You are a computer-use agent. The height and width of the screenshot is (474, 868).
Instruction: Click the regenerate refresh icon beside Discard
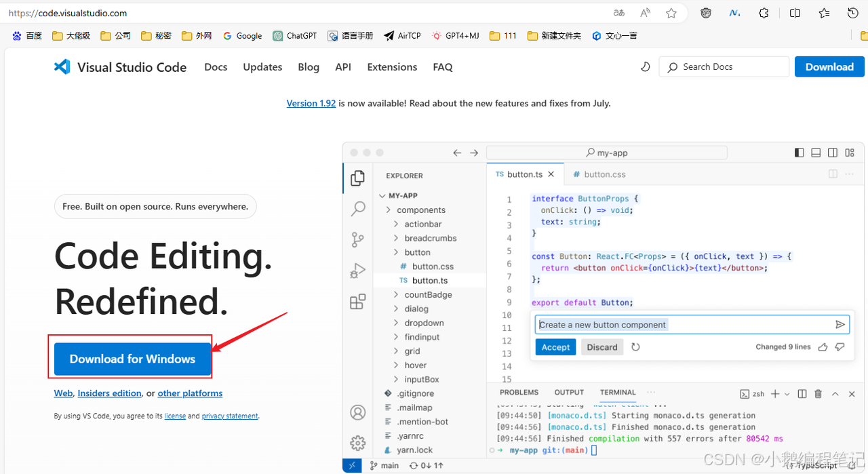[x=635, y=347]
